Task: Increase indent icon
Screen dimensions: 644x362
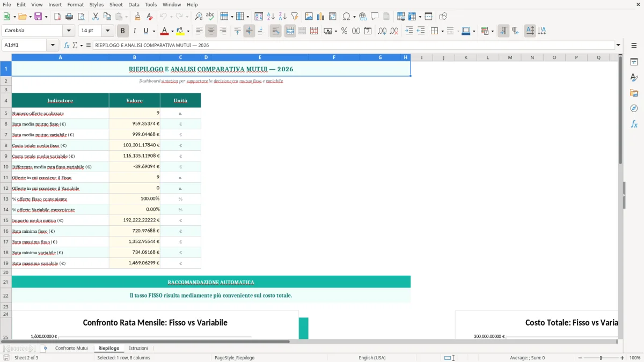Action: 409,31
